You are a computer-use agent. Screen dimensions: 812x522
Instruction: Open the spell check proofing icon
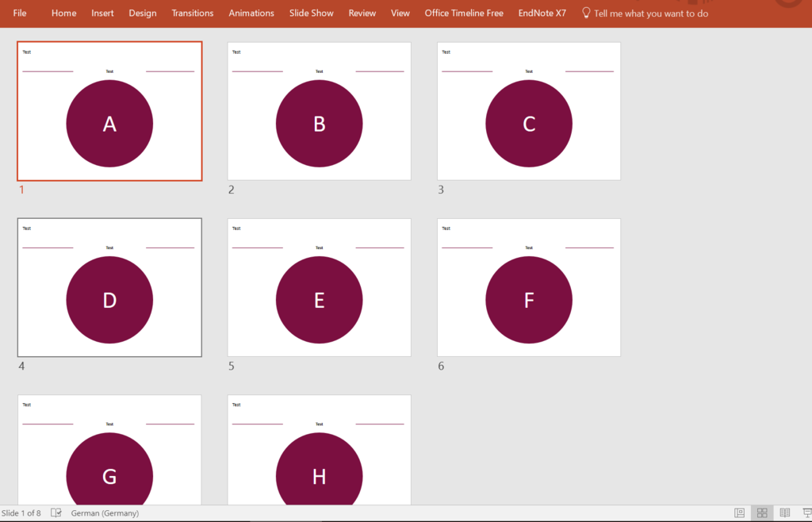(56, 513)
